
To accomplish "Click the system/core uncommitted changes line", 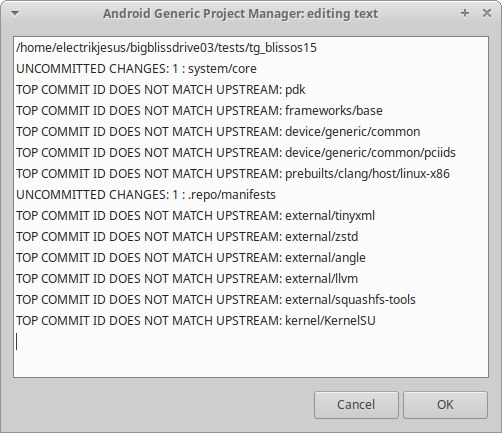I will (136, 69).
